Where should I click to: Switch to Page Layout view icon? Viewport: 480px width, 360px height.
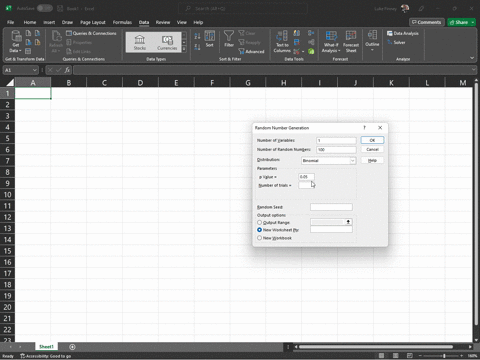[396, 356]
